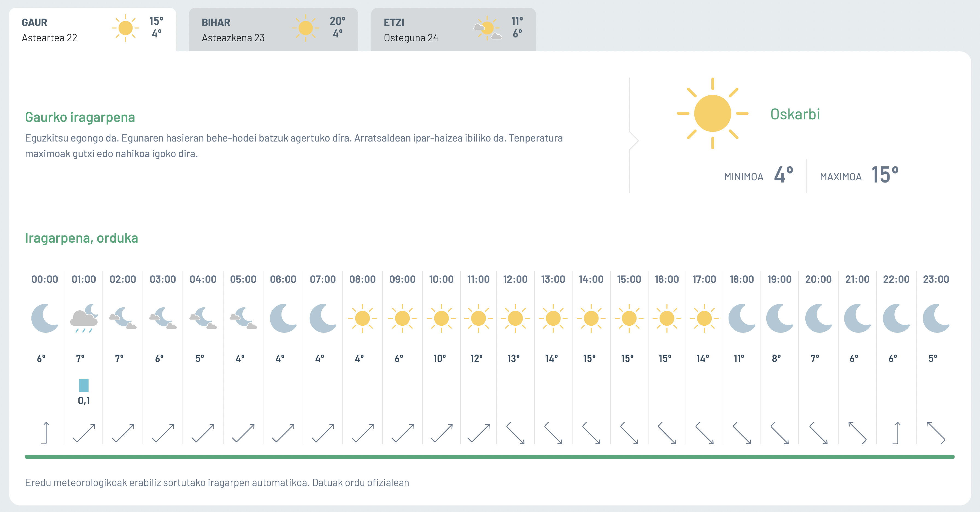Click the 8° temperature at 19:00
Screen dimensions: 980x512
pos(776,358)
